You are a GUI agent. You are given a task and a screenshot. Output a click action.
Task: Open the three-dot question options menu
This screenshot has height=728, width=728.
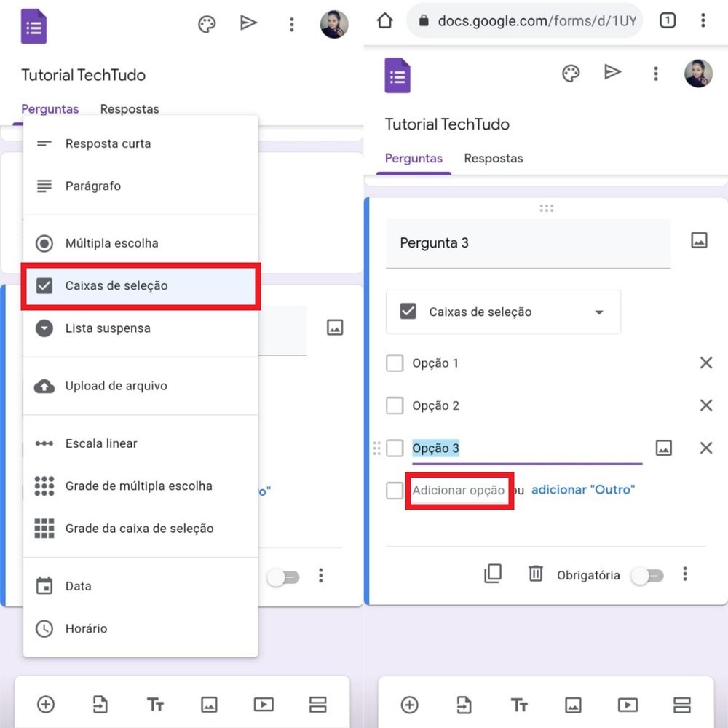(684, 574)
